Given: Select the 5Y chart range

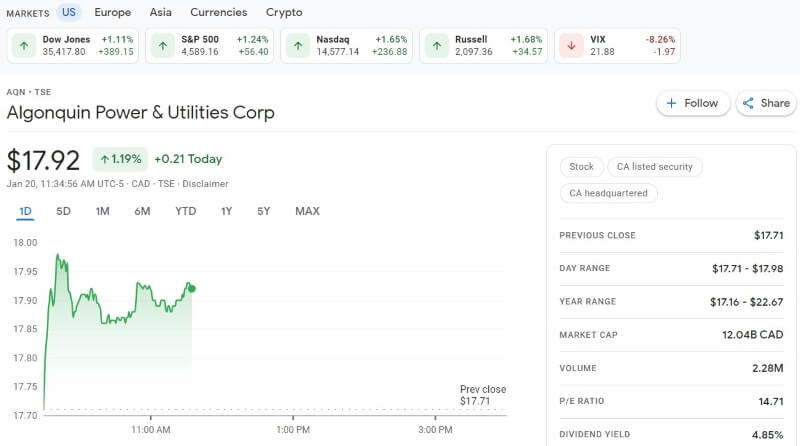Looking at the screenshot, I should point(263,211).
